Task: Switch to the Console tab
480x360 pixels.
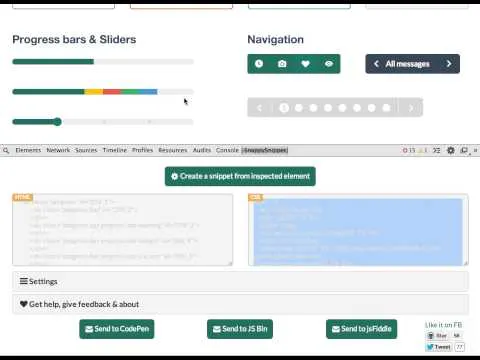Action: click(x=227, y=150)
